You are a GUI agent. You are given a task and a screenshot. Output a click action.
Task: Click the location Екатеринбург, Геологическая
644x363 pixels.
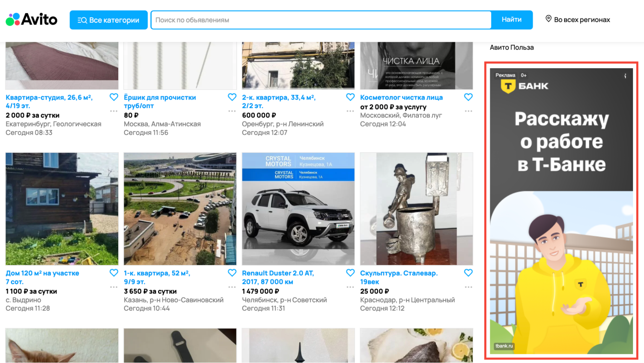tap(53, 124)
